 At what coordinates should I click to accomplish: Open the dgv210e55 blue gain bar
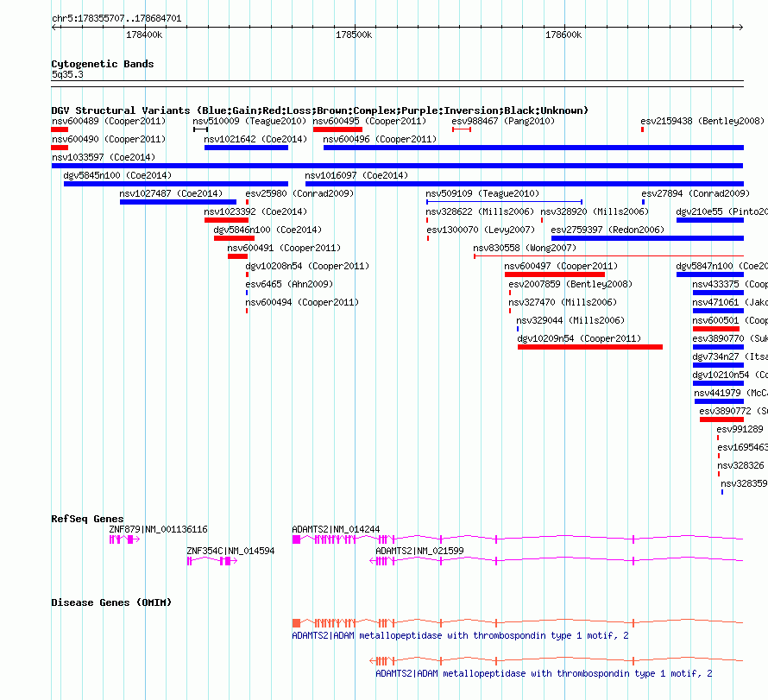click(710, 220)
